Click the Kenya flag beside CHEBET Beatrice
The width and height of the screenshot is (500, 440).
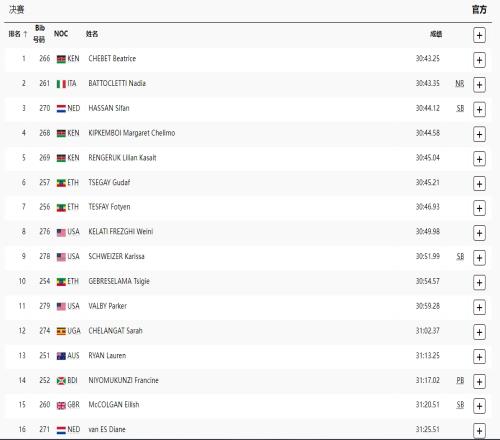point(61,59)
